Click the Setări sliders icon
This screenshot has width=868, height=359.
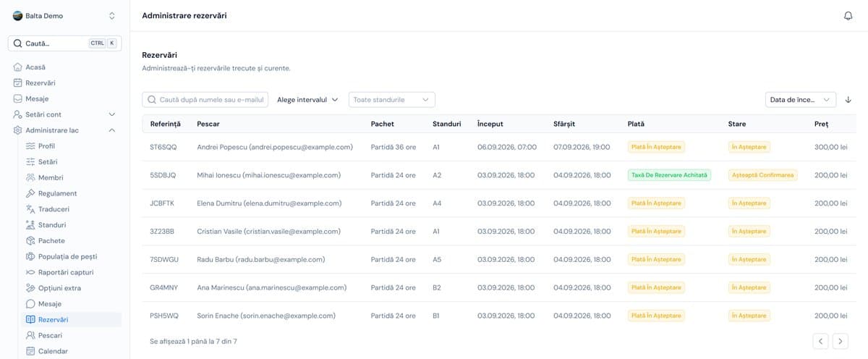[x=30, y=162]
